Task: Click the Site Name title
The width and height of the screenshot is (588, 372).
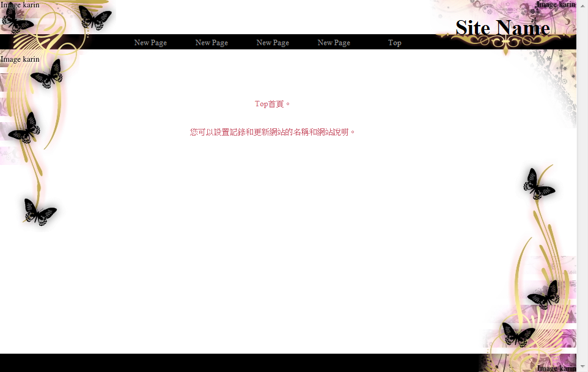Action: pos(502,27)
